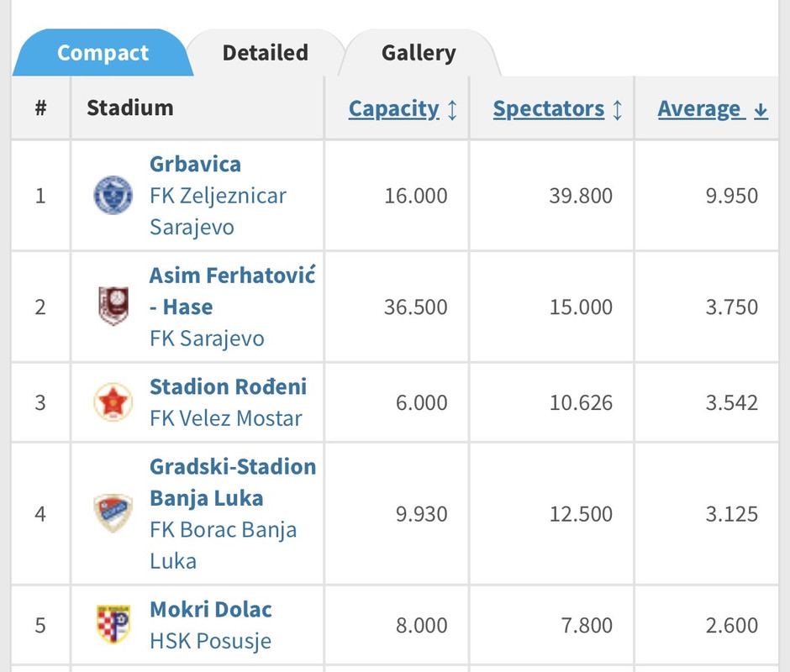Open the Grbavica stadium link
Viewport: 790px width, 672px height.
point(195,164)
